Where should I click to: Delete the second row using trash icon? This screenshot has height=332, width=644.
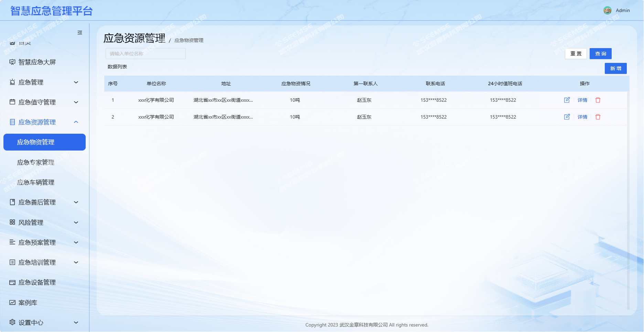pos(598,117)
